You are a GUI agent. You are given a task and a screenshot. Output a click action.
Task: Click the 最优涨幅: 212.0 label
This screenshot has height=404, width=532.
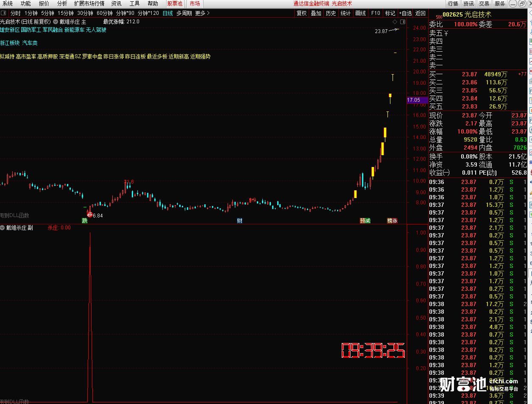(121, 22)
